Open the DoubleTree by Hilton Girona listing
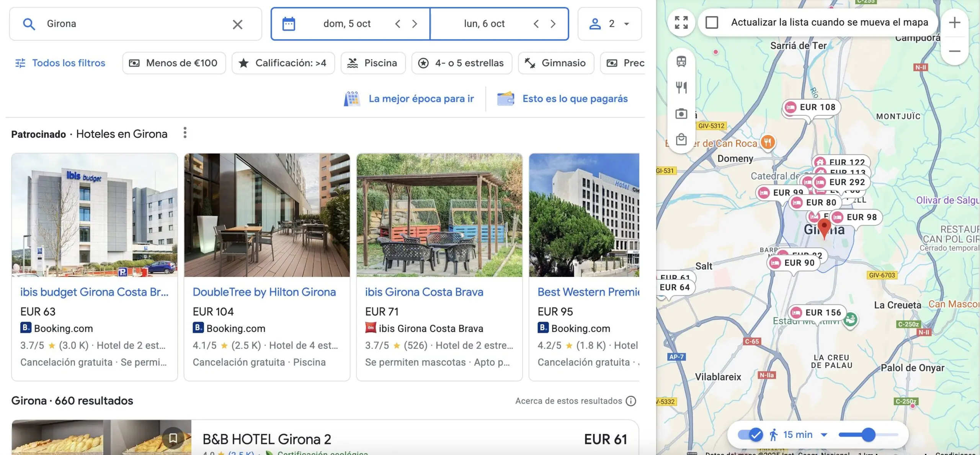This screenshot has height=455, width=980. coord(265,291)
